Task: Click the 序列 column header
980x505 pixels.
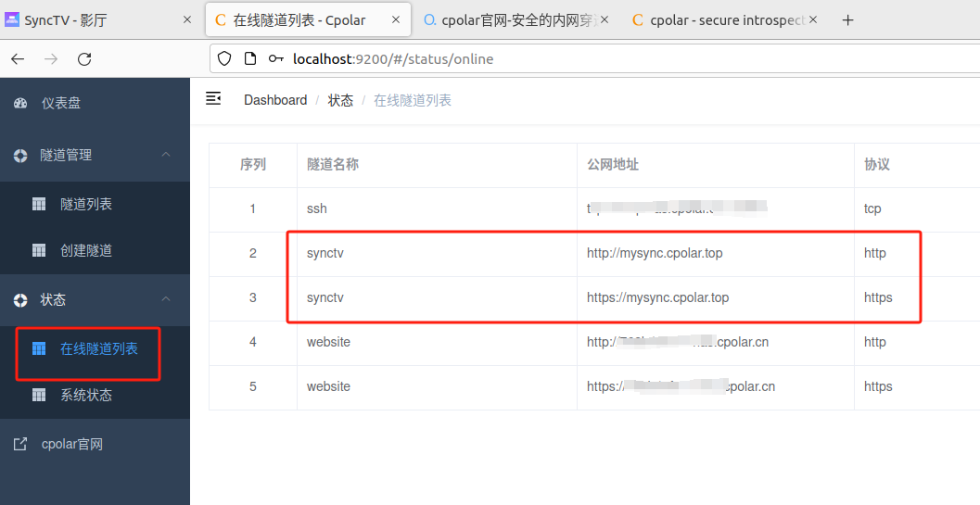Action: 253,164
